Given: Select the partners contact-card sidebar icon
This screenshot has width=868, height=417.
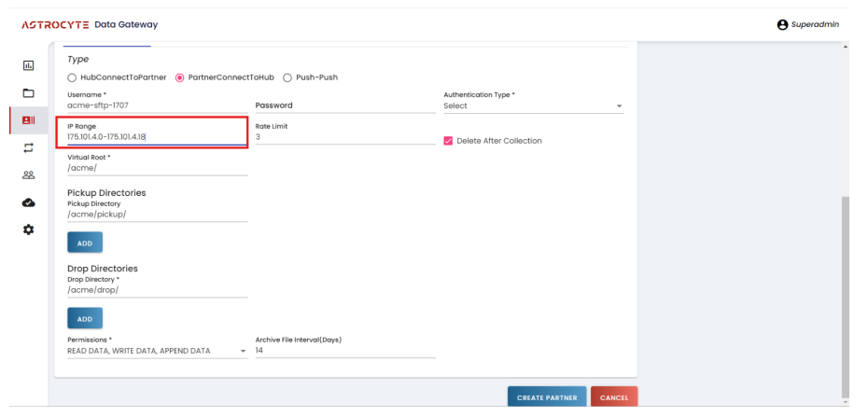Looking at the screenshot, I should [x=28, y=120].
